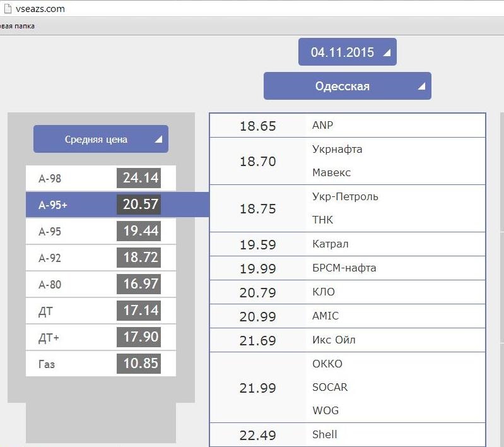Screen dimensions: 504x447
Task: Click the Укр-Петроль station name
Action: coord(345,196)
